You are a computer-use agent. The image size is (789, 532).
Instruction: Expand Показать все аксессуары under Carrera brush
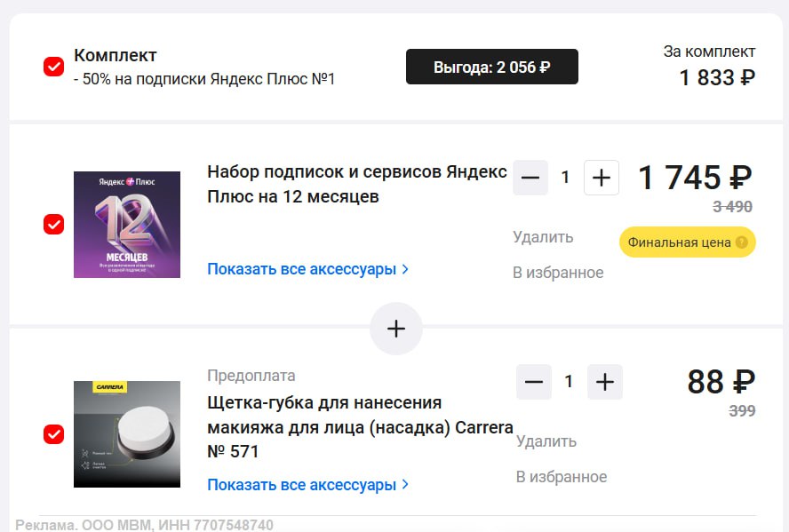pos(307,485)
